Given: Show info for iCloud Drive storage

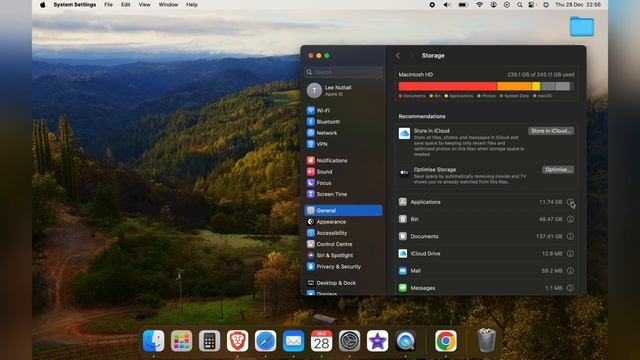Looking at the screenshot, I should (x=570, y=253).
